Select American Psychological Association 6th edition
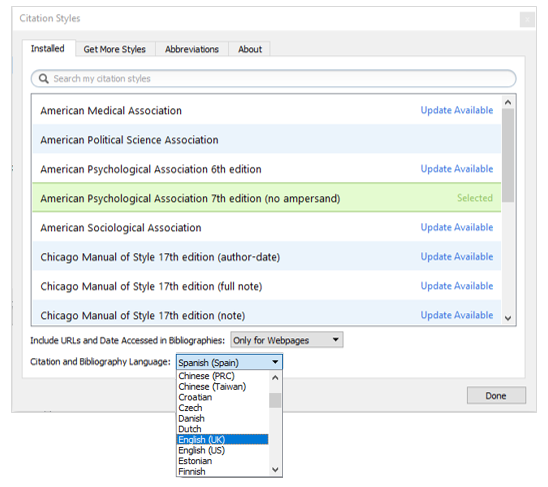Image resolution: width=548 pixels, height=487 pixels. pyautogui.click(x=267, y=169)
